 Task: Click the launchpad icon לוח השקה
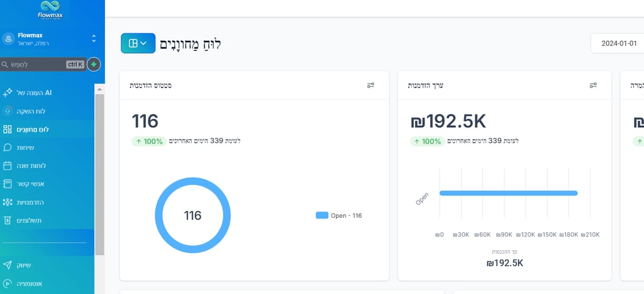point(8,111)
